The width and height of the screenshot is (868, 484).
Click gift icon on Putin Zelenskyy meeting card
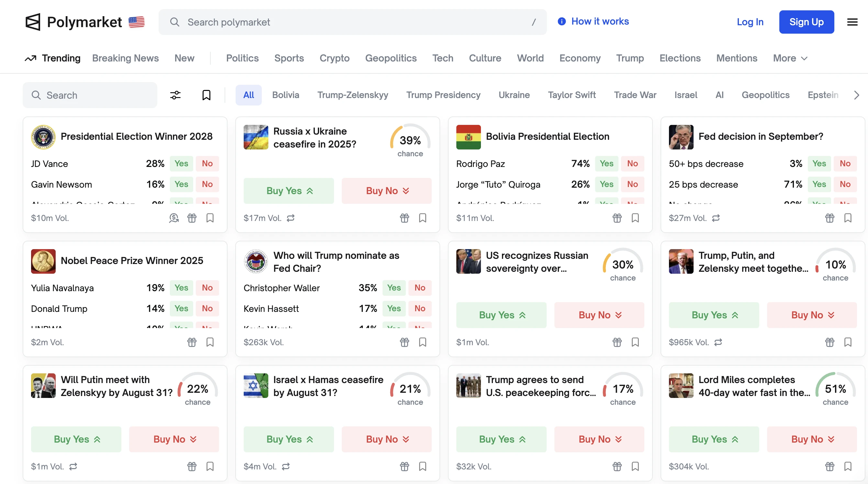point(192,467)
